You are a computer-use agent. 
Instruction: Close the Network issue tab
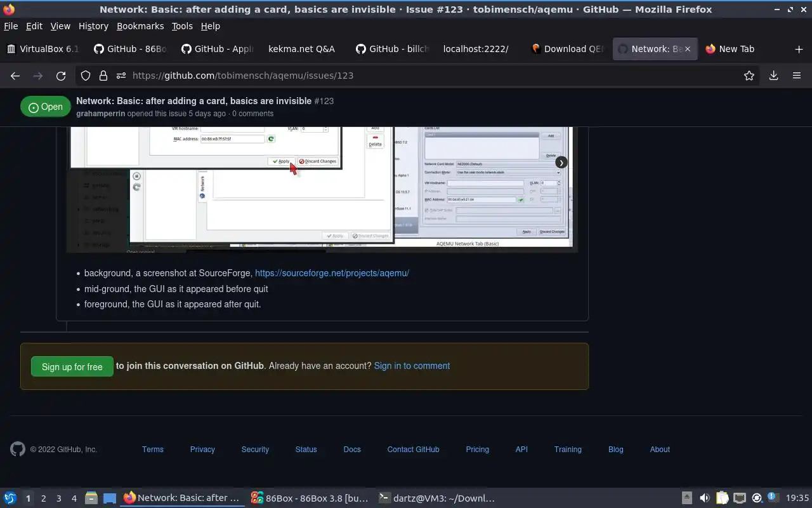687,49
